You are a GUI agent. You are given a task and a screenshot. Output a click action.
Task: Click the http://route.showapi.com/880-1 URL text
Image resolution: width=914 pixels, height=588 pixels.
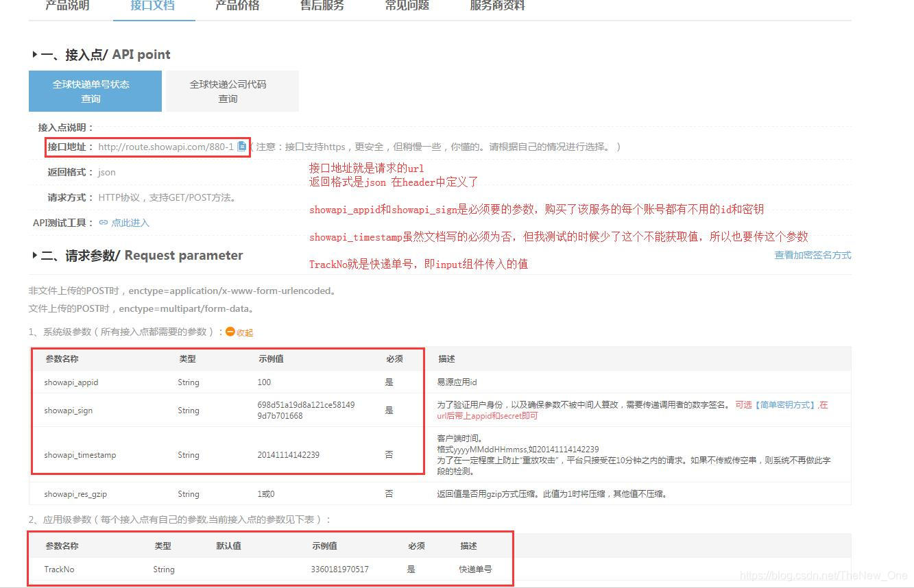[166, 147]
